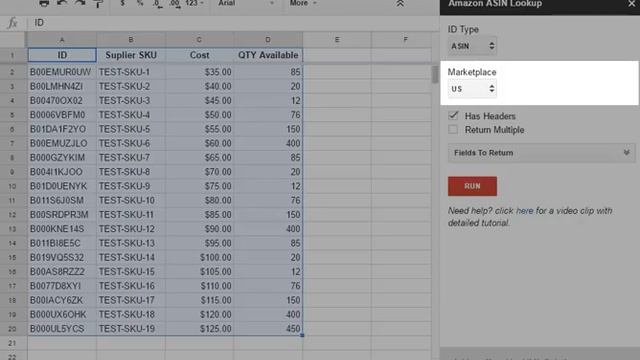The image size is (640, 360).
Task: Select column D header
Action: 268,40
